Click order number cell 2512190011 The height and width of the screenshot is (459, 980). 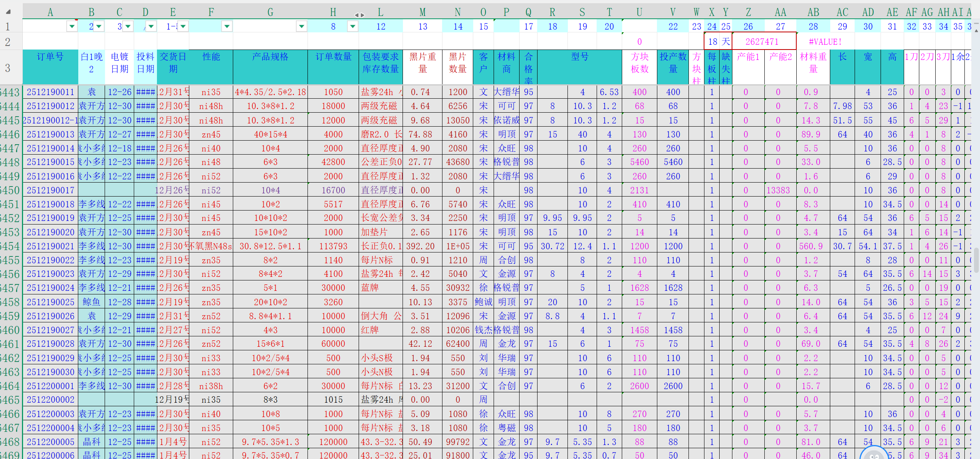(x=50, y=92)
